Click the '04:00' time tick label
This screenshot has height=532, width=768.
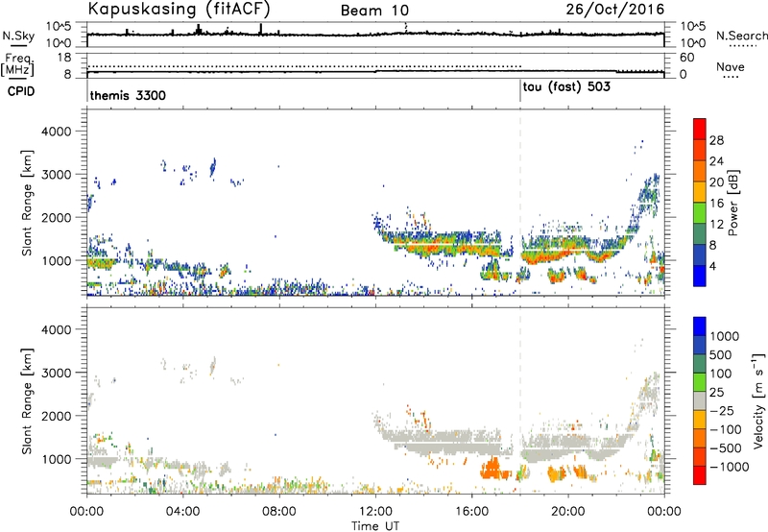[182, 512]
